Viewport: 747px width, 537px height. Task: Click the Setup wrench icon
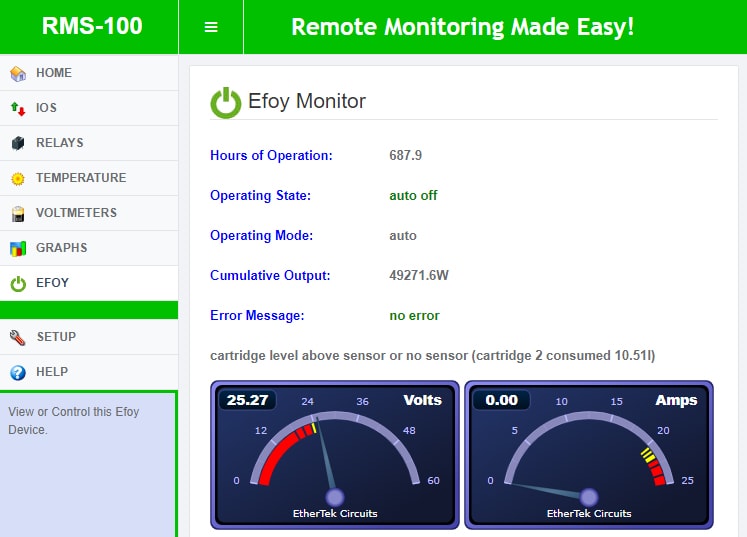point(18,337)
